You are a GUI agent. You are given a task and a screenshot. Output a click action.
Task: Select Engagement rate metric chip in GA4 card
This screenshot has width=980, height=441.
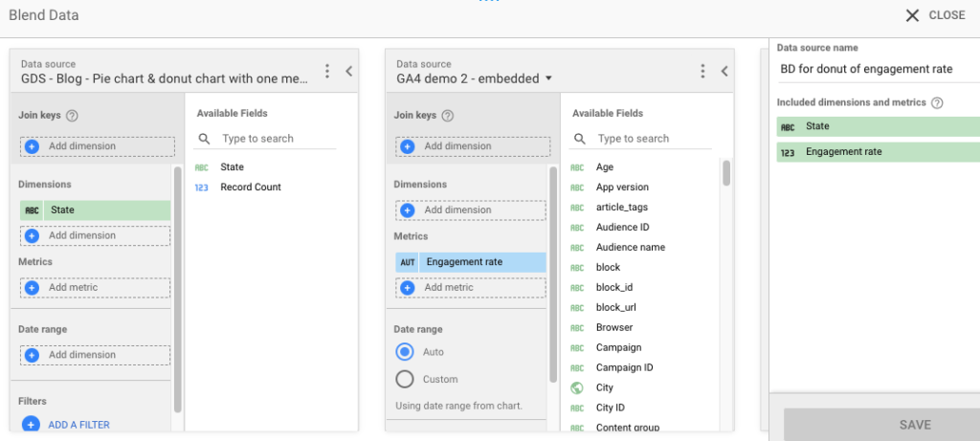click(471, 262)
